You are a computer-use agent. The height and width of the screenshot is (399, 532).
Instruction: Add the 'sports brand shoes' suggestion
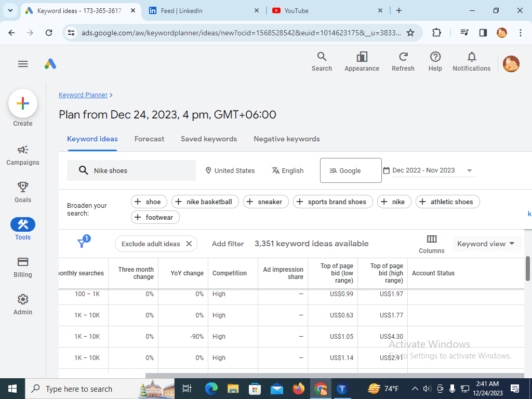coord(333,202)
